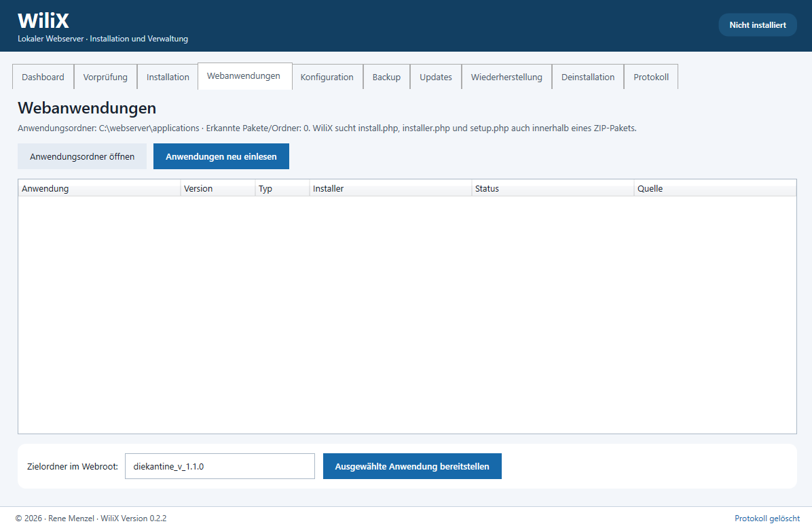The image size is (812, 528).
Task: Go to the Wiederherstellung tab
Action: point(506,77)
